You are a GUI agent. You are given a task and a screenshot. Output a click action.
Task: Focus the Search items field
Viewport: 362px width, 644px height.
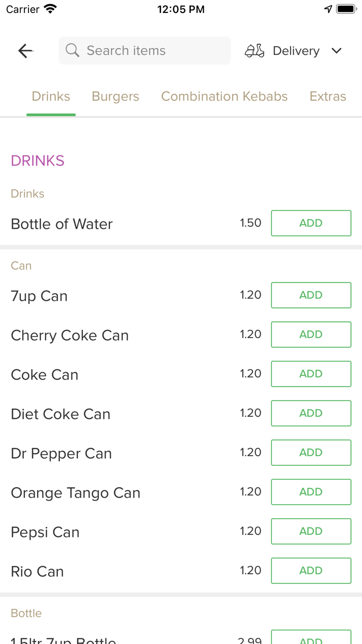point(150,51)
